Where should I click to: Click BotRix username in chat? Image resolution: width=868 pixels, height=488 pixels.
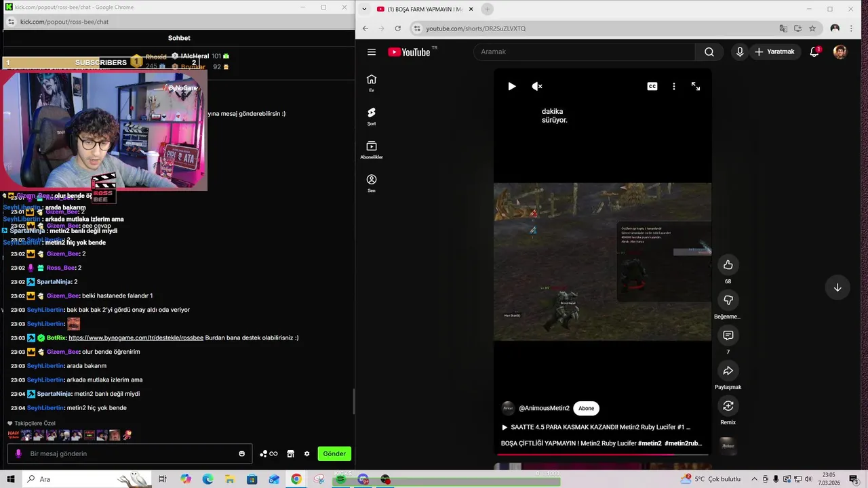[x=56, y=338]
